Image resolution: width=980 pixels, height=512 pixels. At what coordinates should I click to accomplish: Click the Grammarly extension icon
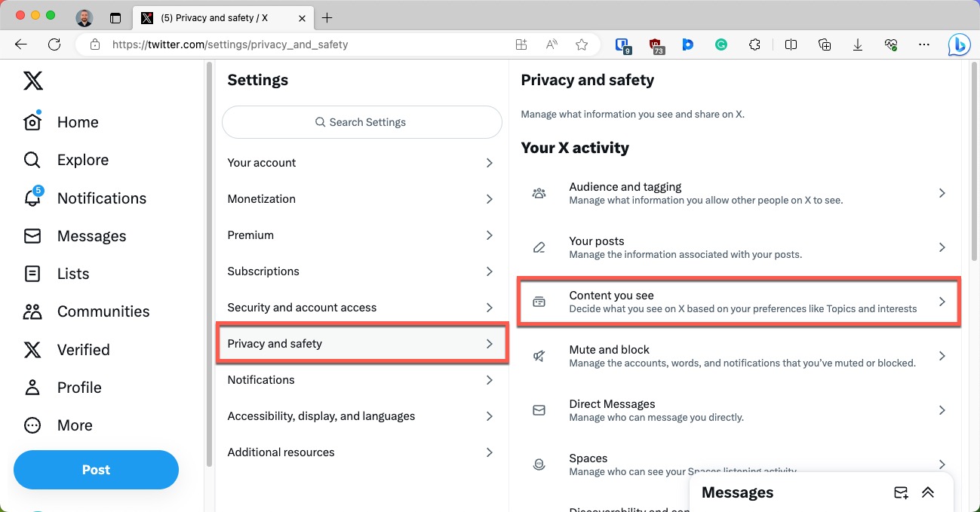tap(720, 44)
